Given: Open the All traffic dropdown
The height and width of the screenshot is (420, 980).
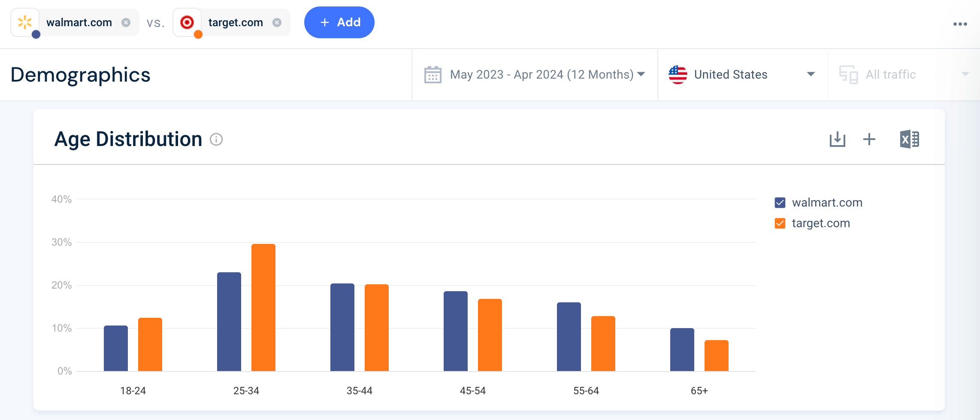Looking at the screenshot, I should pyautogui.click(x=968, y=74).
